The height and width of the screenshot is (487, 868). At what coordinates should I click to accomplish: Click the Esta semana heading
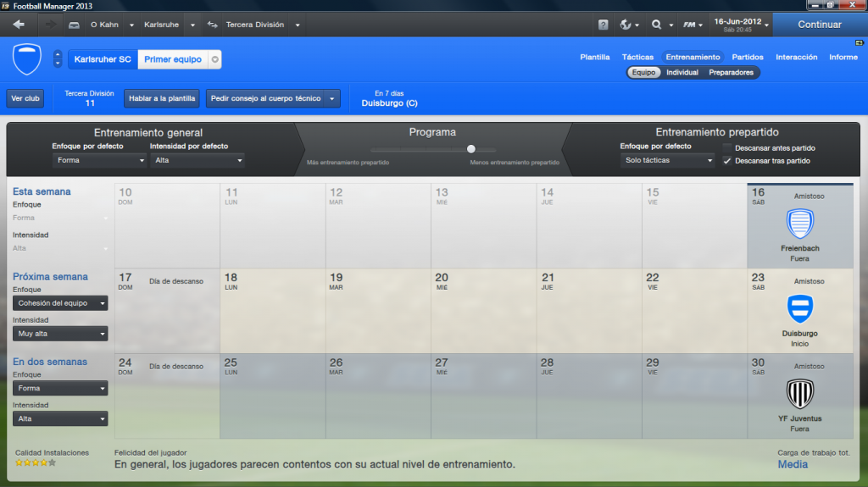click(x=42, y=191)
